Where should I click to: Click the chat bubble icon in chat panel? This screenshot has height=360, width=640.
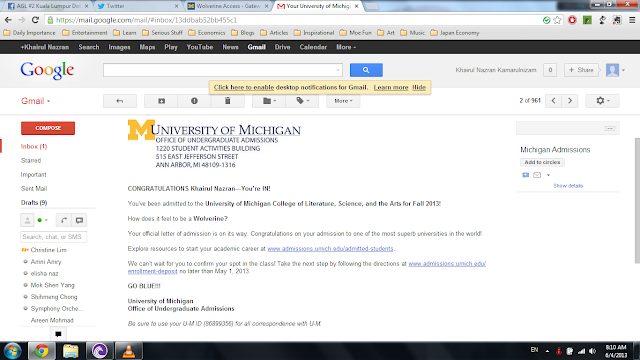click(79, 220)
